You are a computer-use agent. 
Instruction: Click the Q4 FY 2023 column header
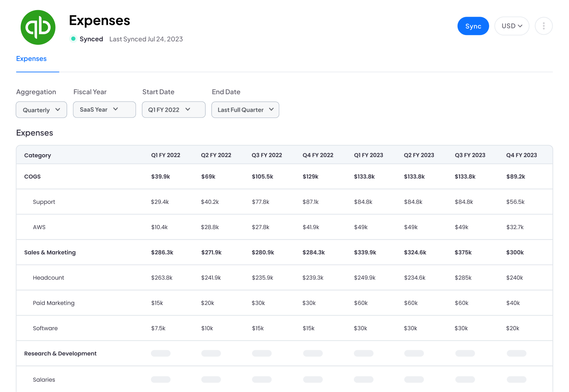click(x=521, y=155)
